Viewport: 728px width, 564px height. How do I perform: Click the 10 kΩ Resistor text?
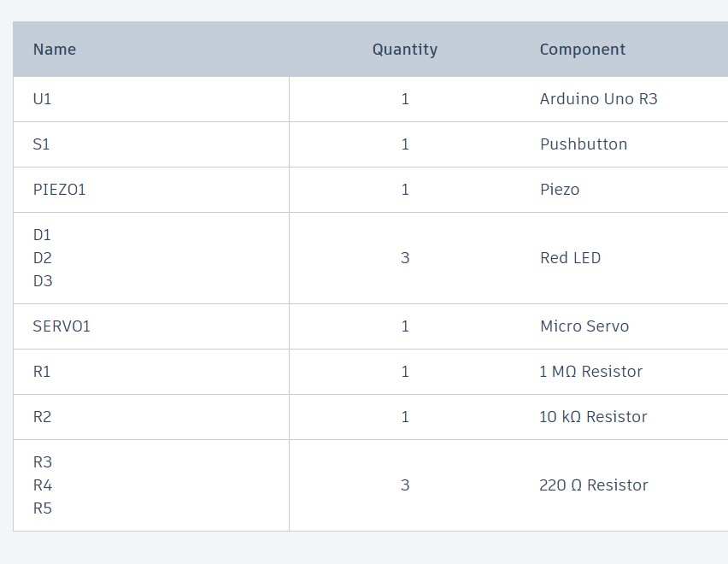(593, 417)
